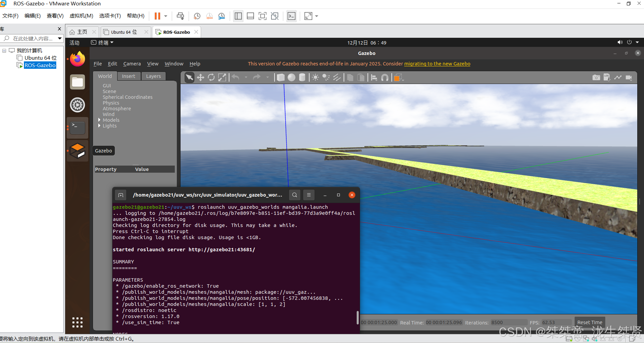Switch to the Insert tab
Image resolution: width=644 pixels, height=343 pixels.
129,76
